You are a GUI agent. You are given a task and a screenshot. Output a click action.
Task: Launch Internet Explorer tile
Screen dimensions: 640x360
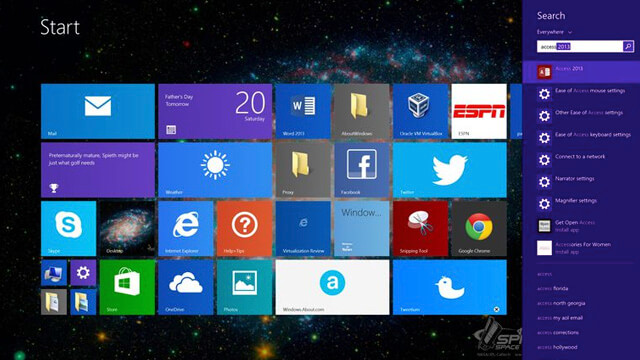[x=186, y=229]
